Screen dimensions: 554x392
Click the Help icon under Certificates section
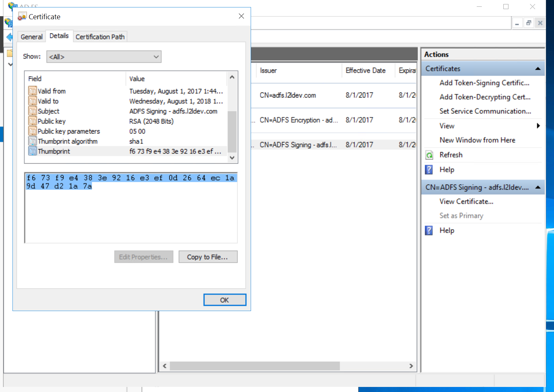click(429, 170)
